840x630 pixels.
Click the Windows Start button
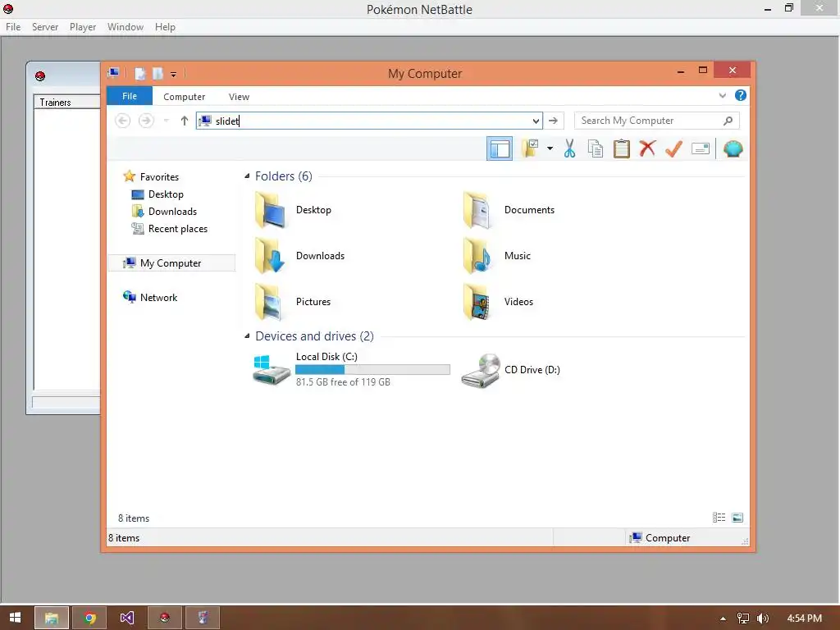[15, 618]
